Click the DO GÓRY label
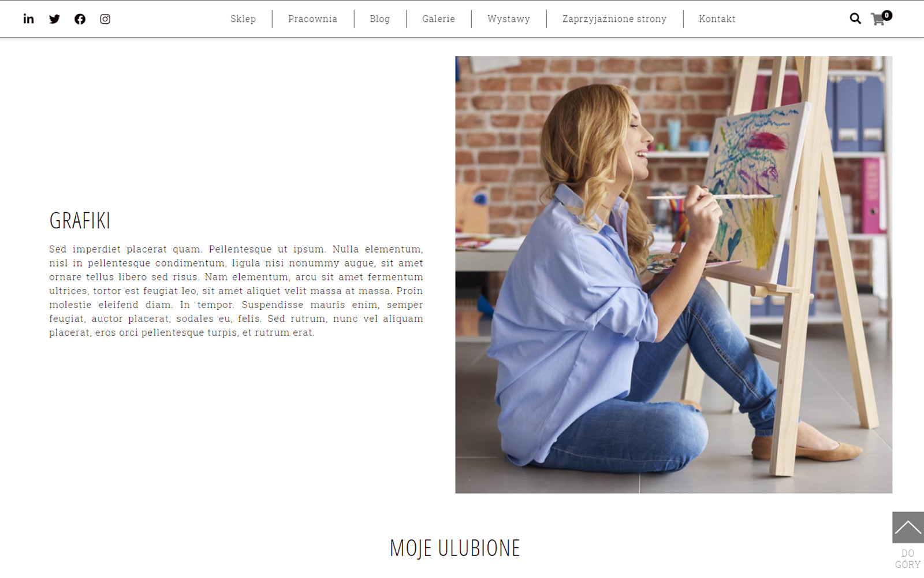Screen dimensions: 924x578 point(908,559)
